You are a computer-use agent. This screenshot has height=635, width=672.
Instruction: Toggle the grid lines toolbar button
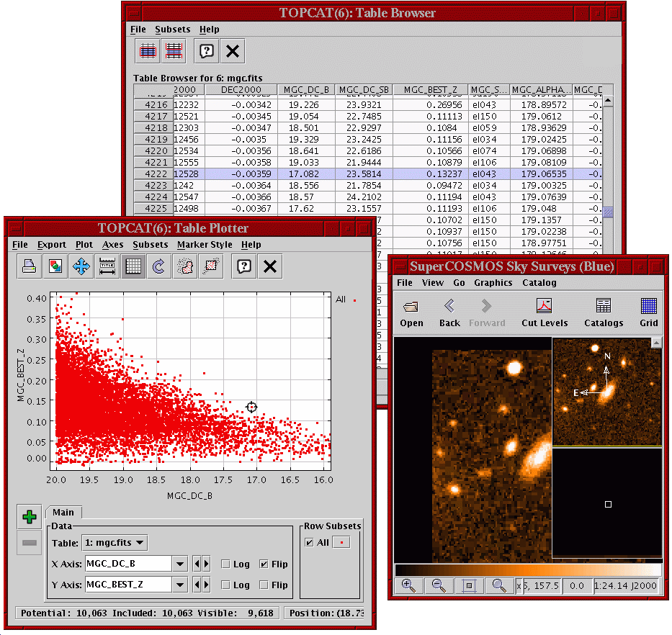pyautogui.click(x=133, y=266)
